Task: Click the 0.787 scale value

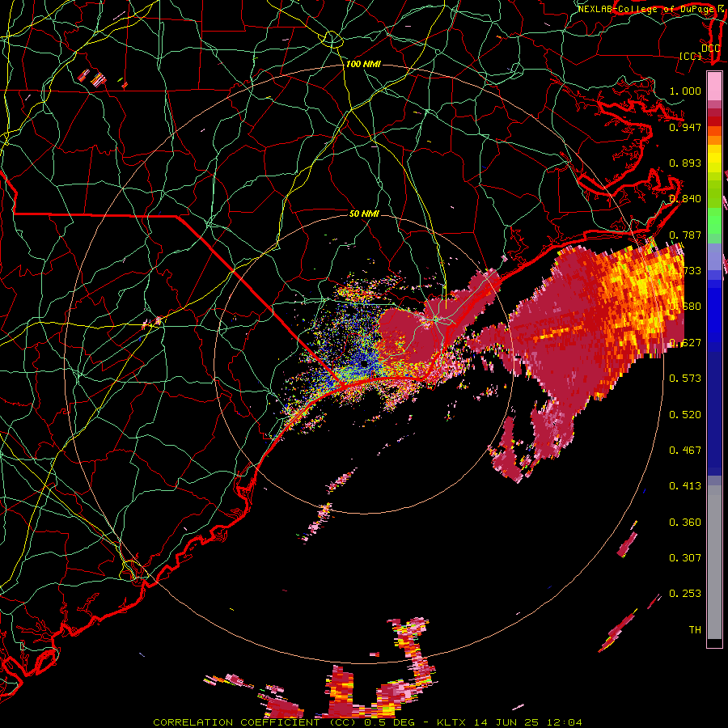Action: point(685,235)
